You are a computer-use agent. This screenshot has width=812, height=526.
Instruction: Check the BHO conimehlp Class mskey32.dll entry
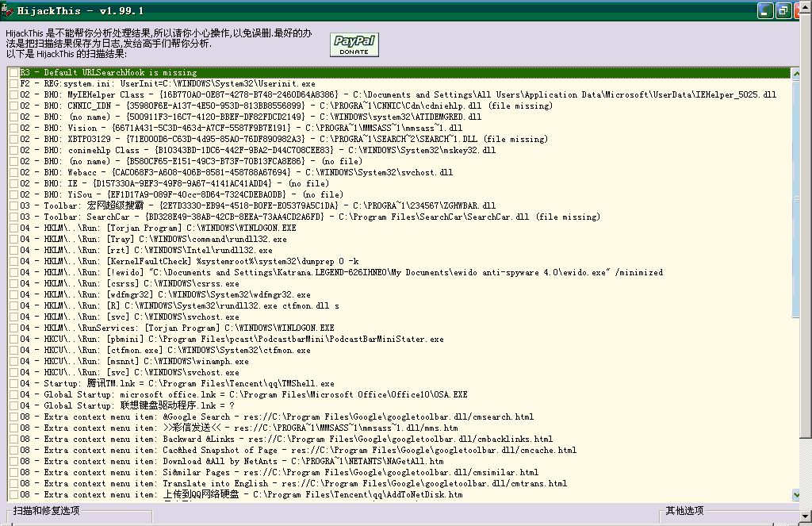tap(14, 150)
